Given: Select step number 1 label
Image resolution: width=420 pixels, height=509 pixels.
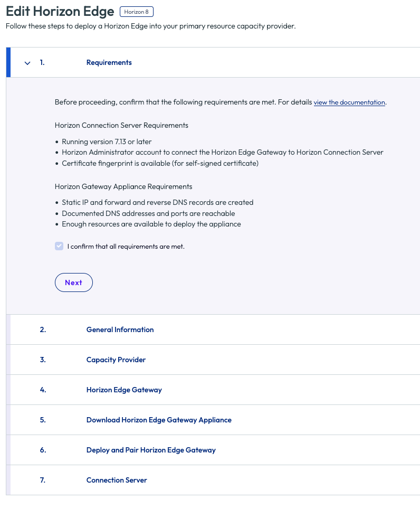Looking at the screenshot, I should (42, 63).
